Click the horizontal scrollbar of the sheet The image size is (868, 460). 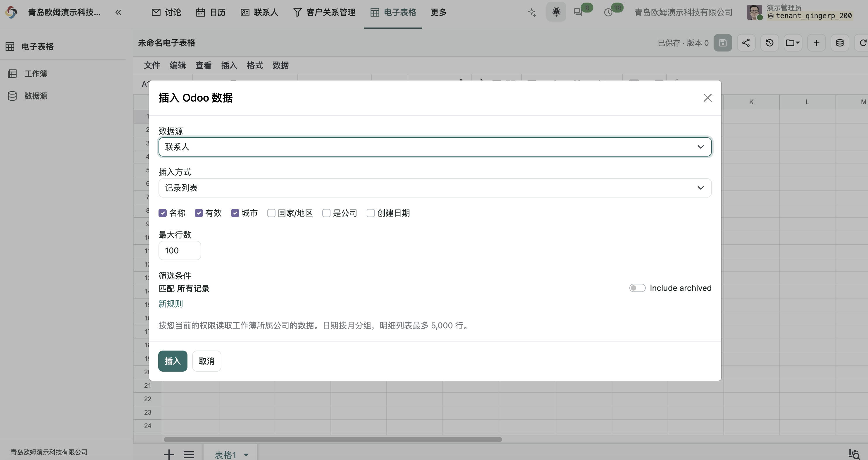pyautogui.click(x=333, y=440)
